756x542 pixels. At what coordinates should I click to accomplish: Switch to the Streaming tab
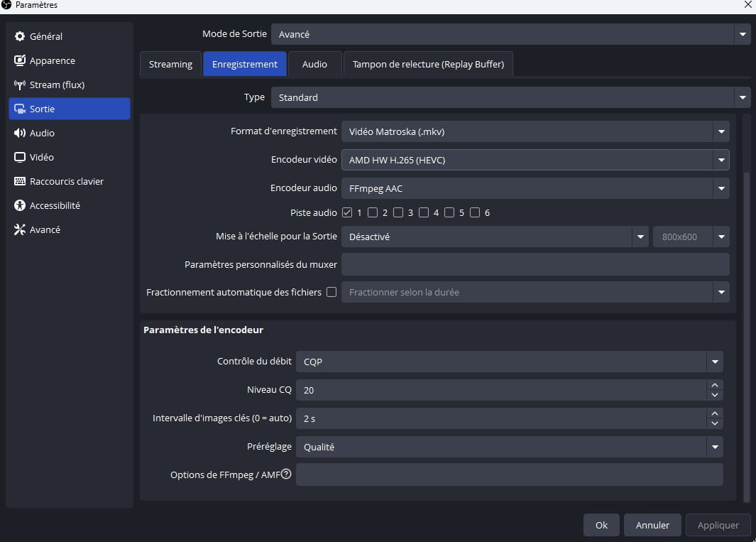[x=170, y=64]
